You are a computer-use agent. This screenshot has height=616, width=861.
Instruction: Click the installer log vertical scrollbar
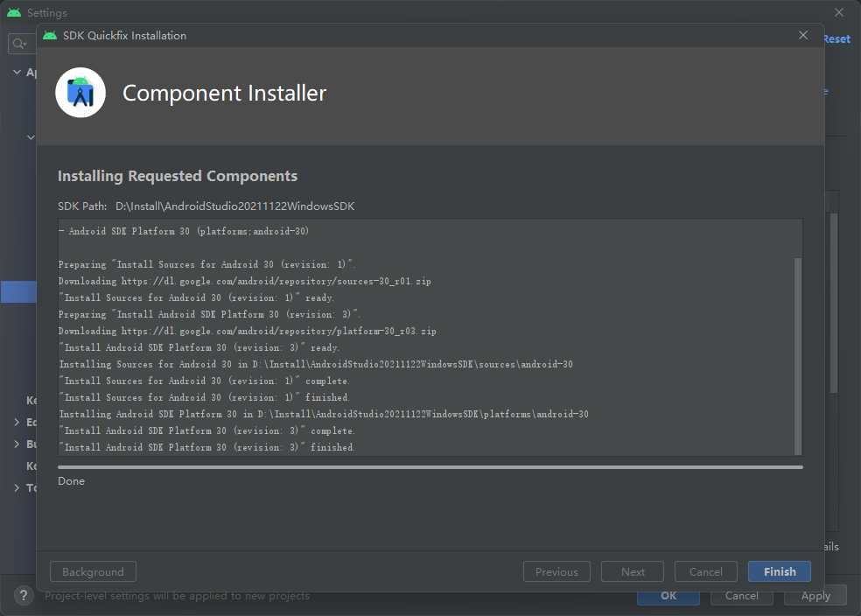pyautogui.click(x=798, y=356)
